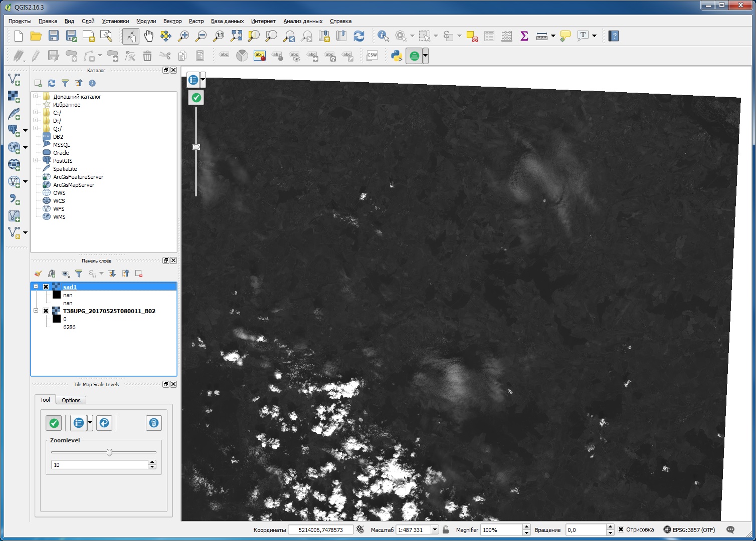Click the Zoom Full extent icon
The height and width of the screenshot is (541, 756).
(236, 36)
